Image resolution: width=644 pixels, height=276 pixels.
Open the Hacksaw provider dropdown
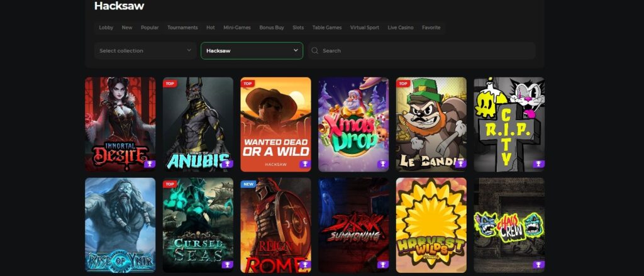tap(252, 51)
